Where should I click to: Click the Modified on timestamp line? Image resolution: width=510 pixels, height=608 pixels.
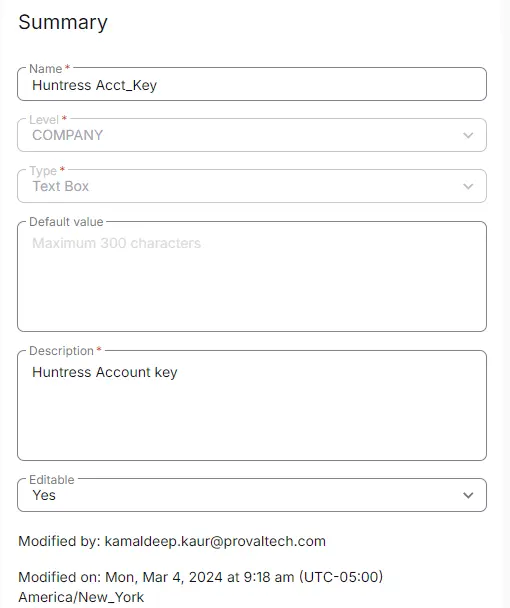coord(201,577)
